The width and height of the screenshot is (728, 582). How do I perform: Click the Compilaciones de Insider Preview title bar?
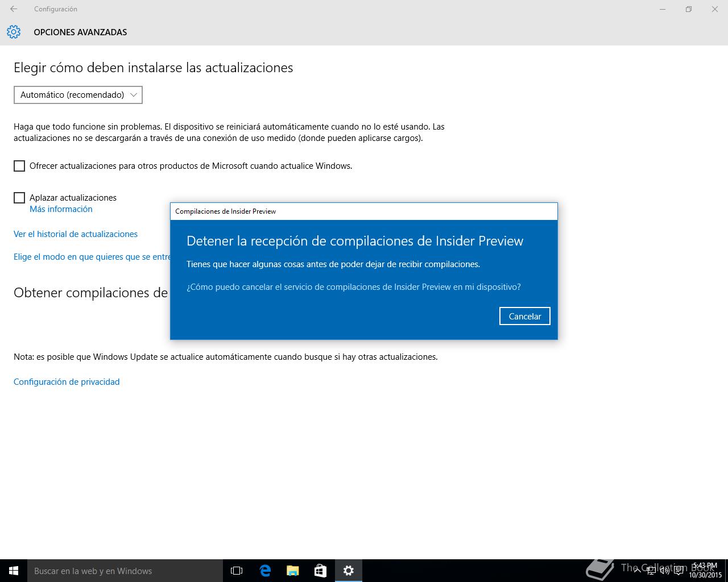click(x=364, y=211)
